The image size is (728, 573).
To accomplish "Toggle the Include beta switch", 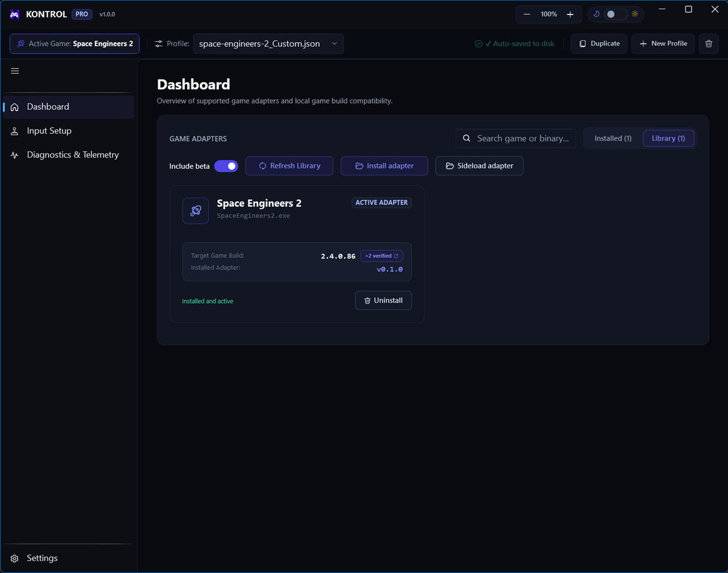I will point(226,166).
